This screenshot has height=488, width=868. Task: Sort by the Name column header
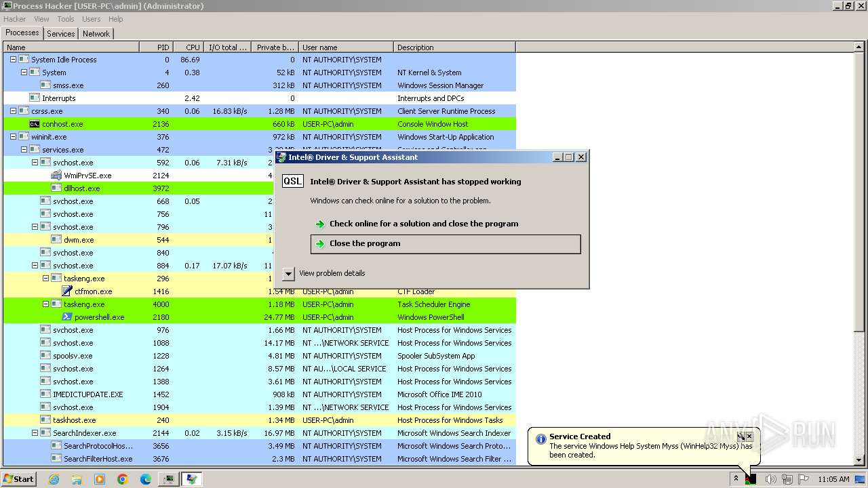tap(71, 47)
